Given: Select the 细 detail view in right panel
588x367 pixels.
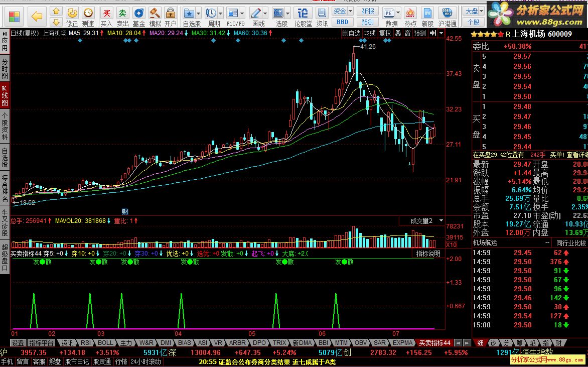Looking at the screenshot, I should point(480,342).
